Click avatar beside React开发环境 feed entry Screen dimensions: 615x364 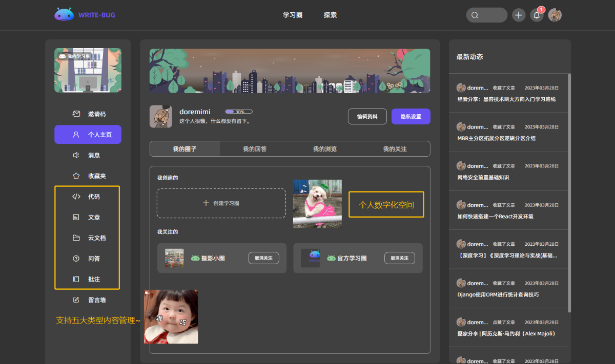pyautogui.click(x=461, y=205)
